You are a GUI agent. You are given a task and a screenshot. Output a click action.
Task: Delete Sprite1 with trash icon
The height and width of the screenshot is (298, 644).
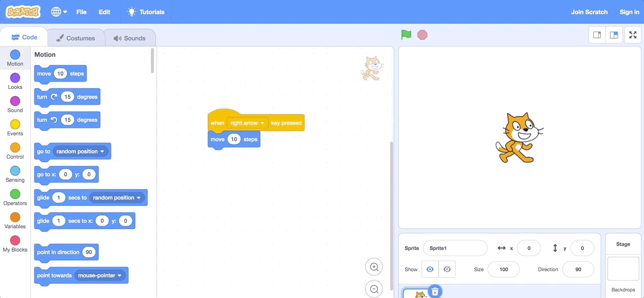pos(435,291)
